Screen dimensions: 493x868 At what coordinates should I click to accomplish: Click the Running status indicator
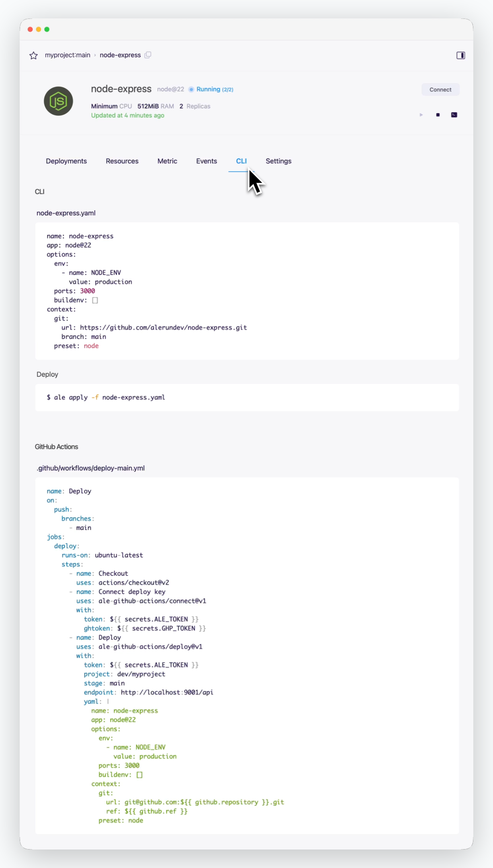(x=211, y=89)
